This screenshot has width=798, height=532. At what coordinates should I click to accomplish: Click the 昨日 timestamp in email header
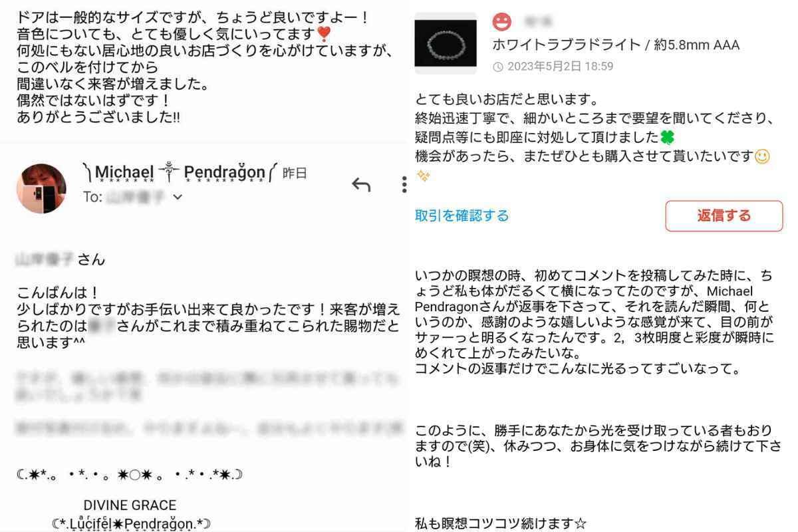click(295, 173)
